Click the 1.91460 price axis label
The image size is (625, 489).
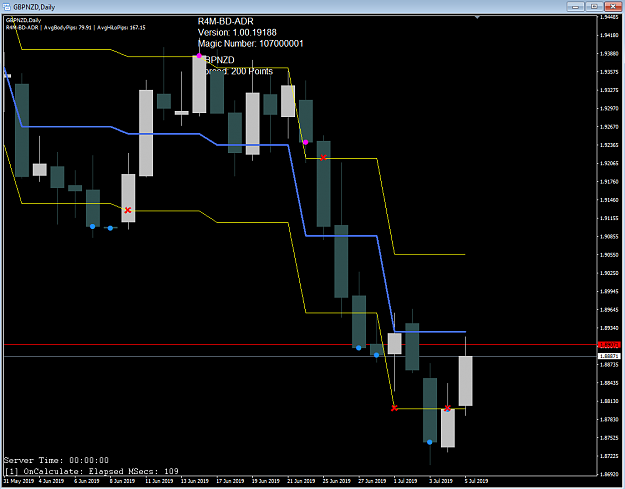pos(610,200)
